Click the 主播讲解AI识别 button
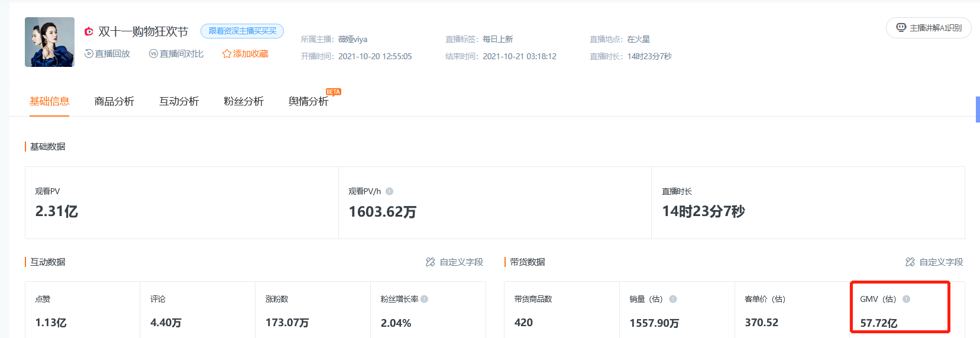980x338 pixels. pyautogui.click(x=929, y=28)
